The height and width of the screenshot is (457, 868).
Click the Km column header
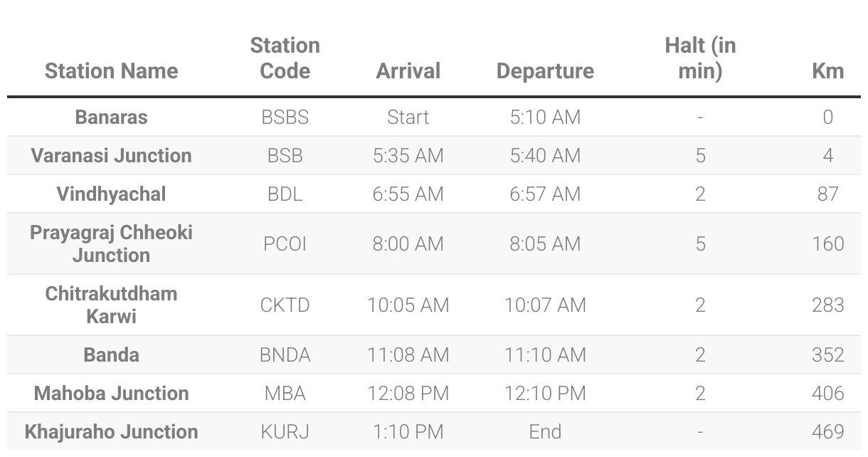point(827,71)
